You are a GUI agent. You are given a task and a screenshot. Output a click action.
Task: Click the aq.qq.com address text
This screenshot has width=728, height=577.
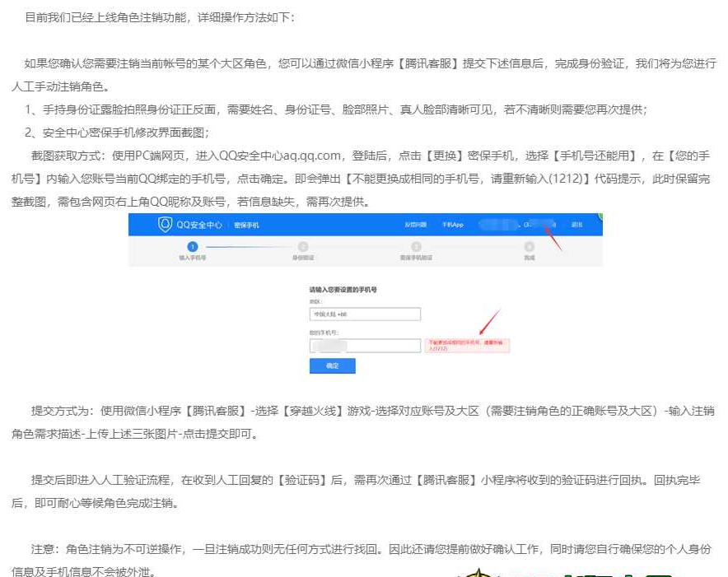click(x=312, y=156)
